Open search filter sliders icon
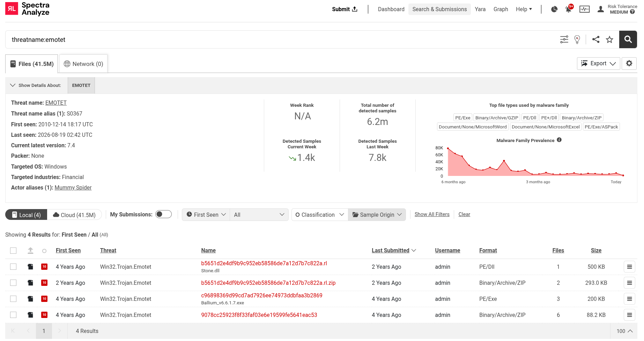 pos(564,39)
